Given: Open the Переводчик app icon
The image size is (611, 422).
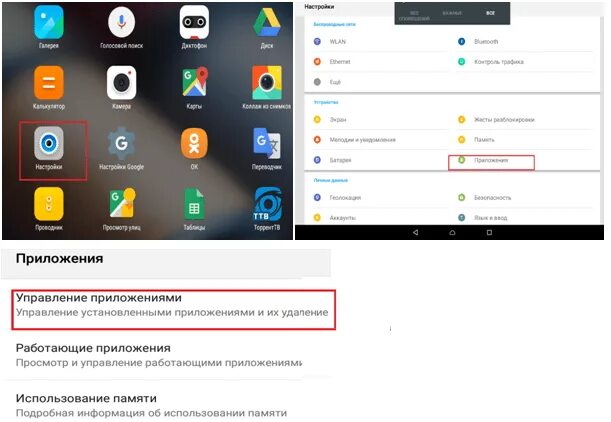Looking at the screenshot, I should tap(267, 143).
